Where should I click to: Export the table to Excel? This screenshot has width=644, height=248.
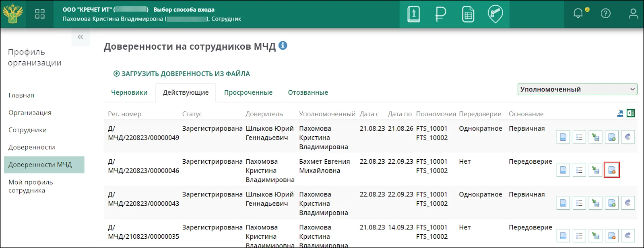[631, 113]
